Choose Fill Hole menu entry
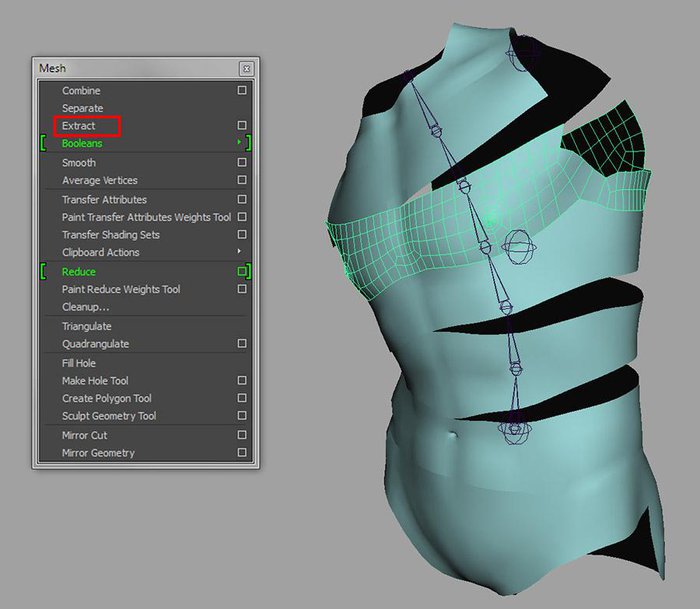 click(x=79, y=363)
